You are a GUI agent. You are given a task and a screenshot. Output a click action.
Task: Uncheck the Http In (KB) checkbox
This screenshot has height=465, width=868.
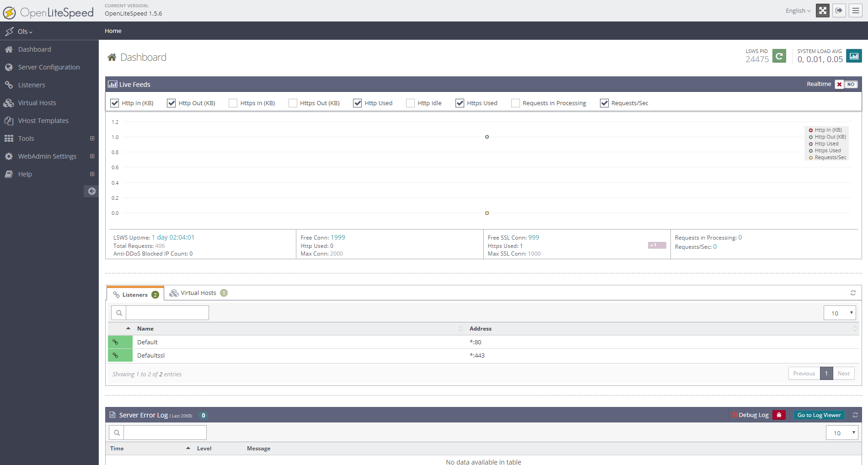click(x=115, y=103)
